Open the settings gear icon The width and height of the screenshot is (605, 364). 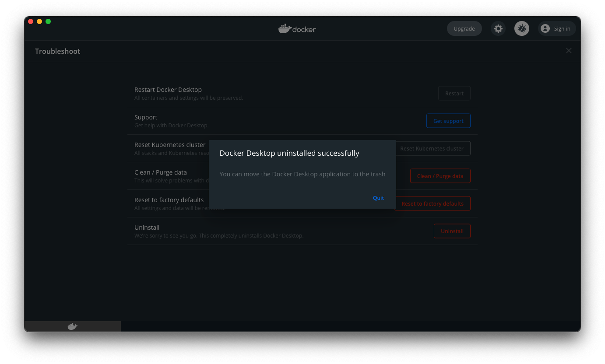(498, 29)
